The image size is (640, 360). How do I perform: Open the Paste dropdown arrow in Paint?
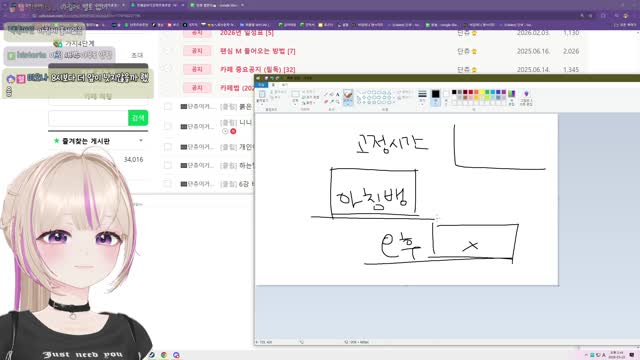coord(262,104)
